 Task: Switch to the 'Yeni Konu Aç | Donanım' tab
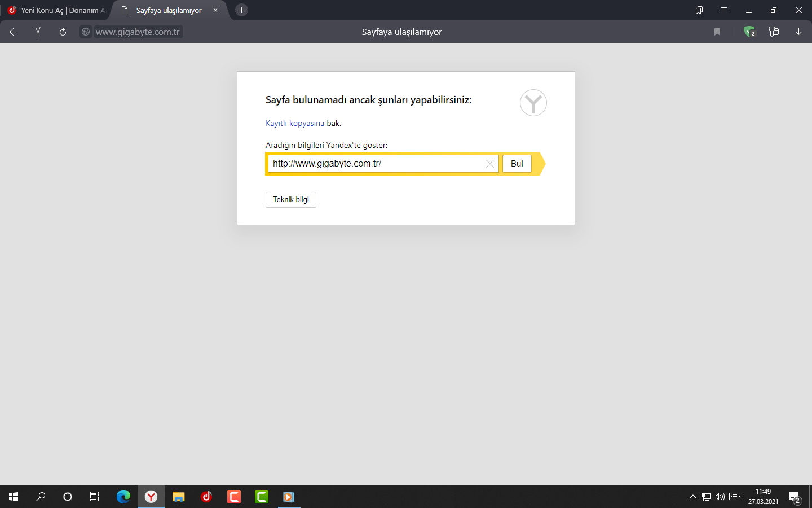pyautogui.click(x=56, y=10)
